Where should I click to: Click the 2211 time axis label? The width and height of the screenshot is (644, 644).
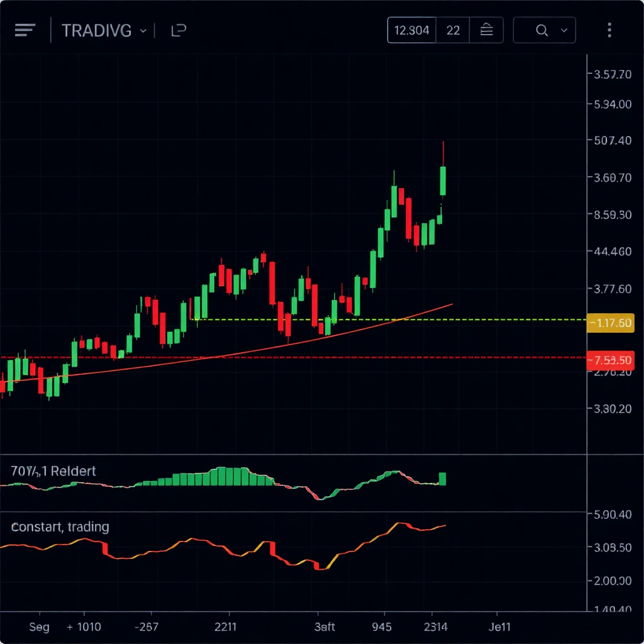click(226, 627)
